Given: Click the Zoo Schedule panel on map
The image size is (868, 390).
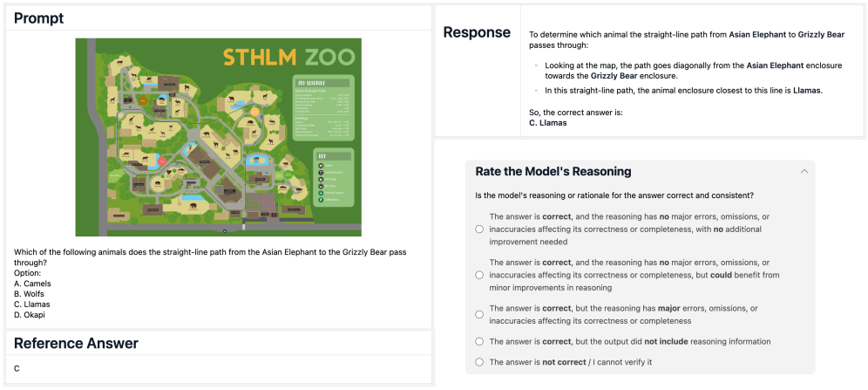Looking at the screenshot, I should (x=322, y=109).
